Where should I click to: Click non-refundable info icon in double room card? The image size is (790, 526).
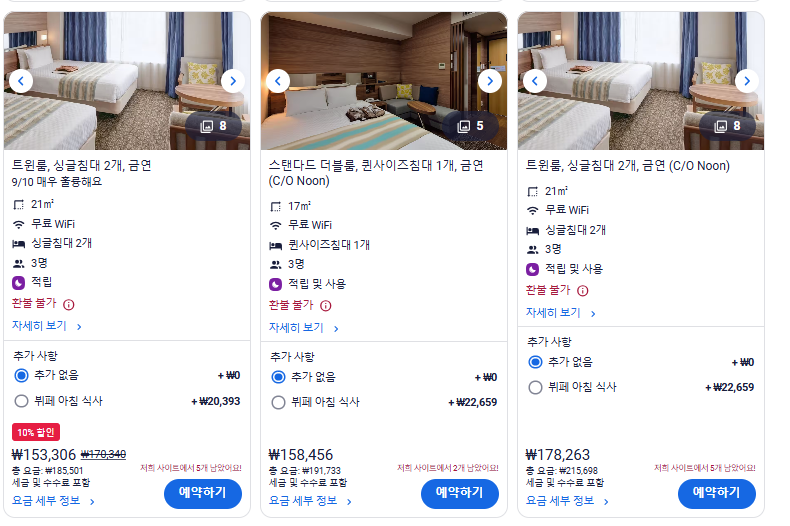click(326, 306)
